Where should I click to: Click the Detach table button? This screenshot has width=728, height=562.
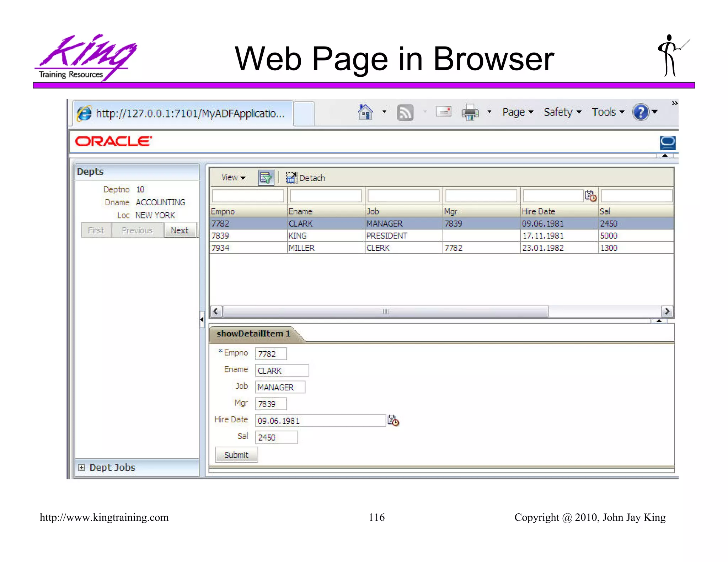tap(306, 178)
